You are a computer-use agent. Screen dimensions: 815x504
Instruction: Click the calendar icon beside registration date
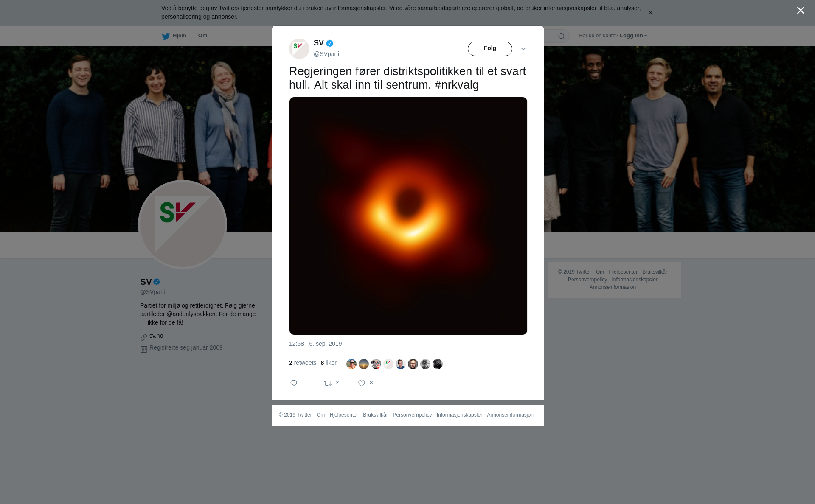tap(144, 349)
